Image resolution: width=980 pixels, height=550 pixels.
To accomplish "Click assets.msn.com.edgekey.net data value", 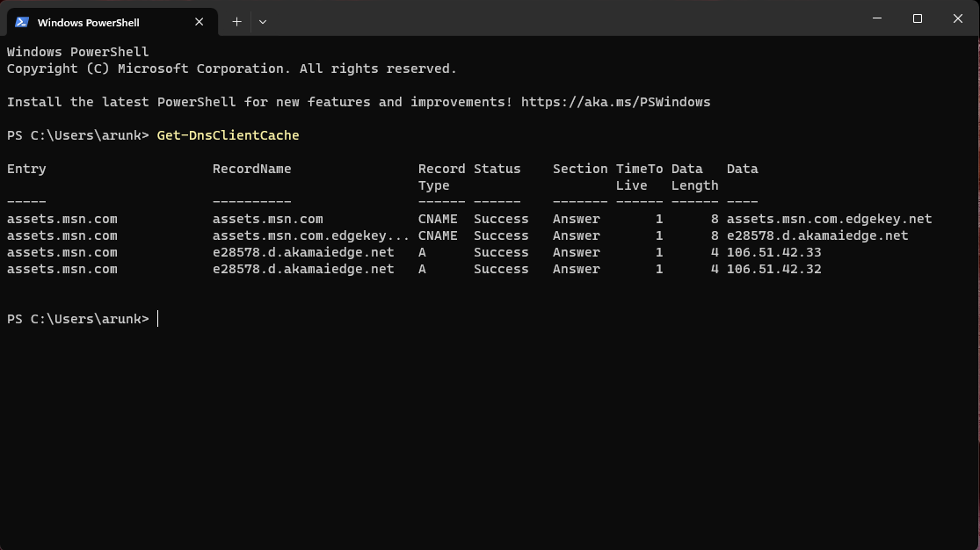I will (830, 219).
